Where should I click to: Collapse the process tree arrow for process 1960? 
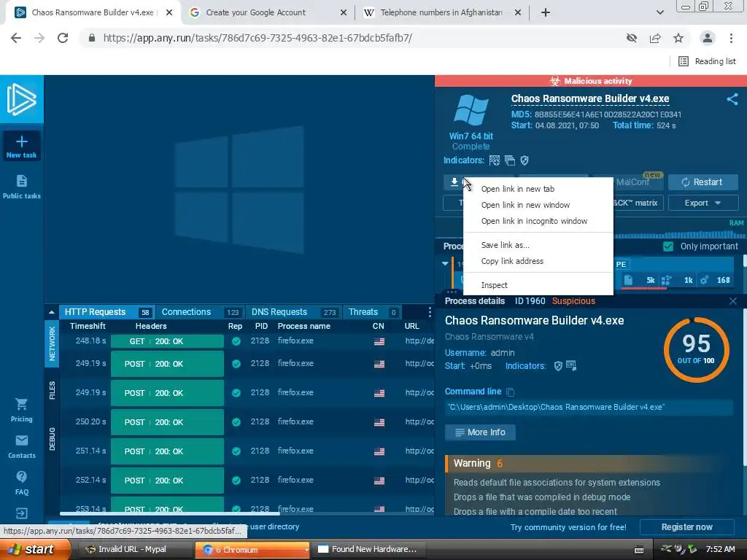(x=445, y=263)
